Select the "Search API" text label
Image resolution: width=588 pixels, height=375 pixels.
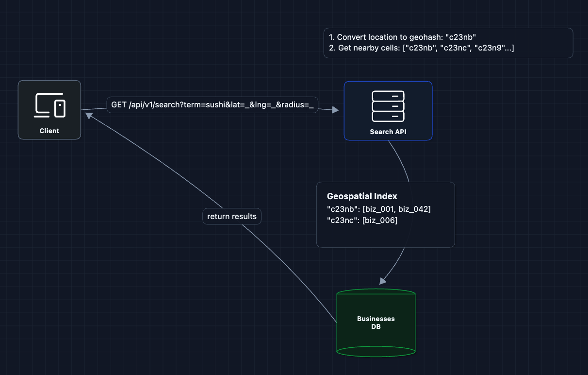coord(388,132)
